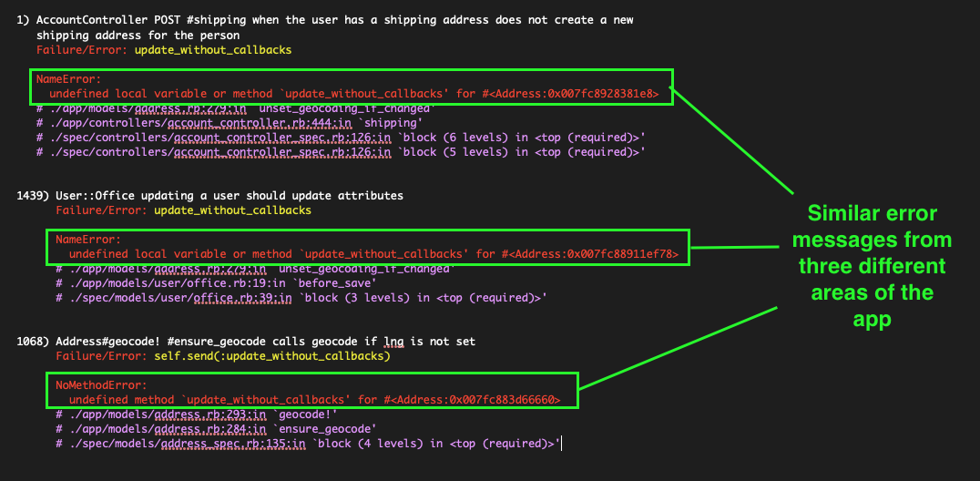Click the NoMethodError: label
The width and height of the screenshot is (980, 481).
(x=101, y=385)
